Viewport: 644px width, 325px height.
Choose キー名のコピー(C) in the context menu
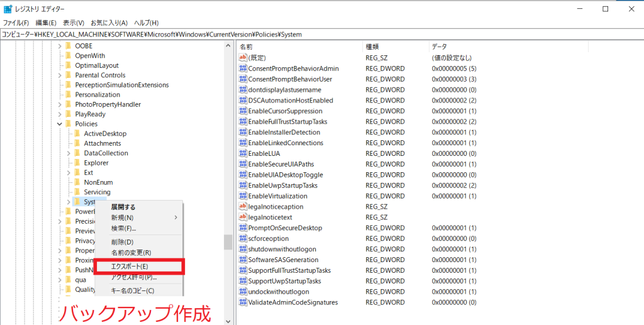pos(139,291)
